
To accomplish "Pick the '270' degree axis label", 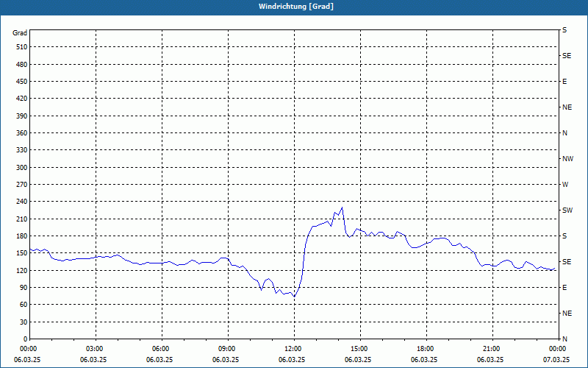I will [22, 185].
